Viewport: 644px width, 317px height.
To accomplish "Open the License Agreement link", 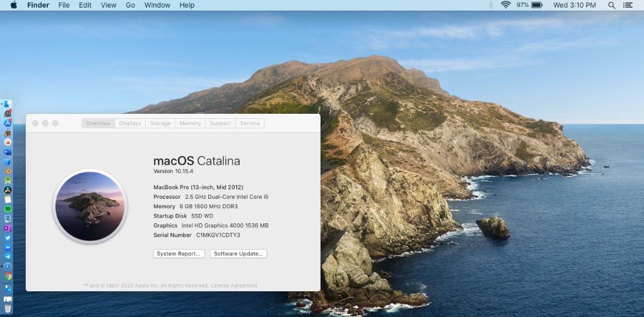I will tap(234, 286).
